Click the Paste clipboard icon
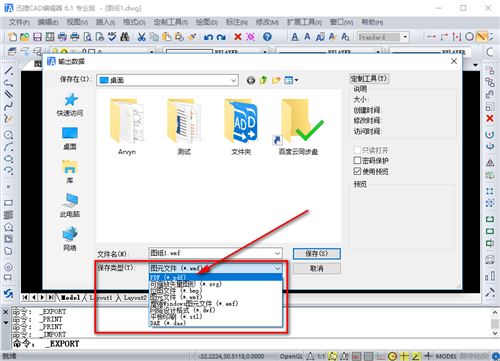 167,37
